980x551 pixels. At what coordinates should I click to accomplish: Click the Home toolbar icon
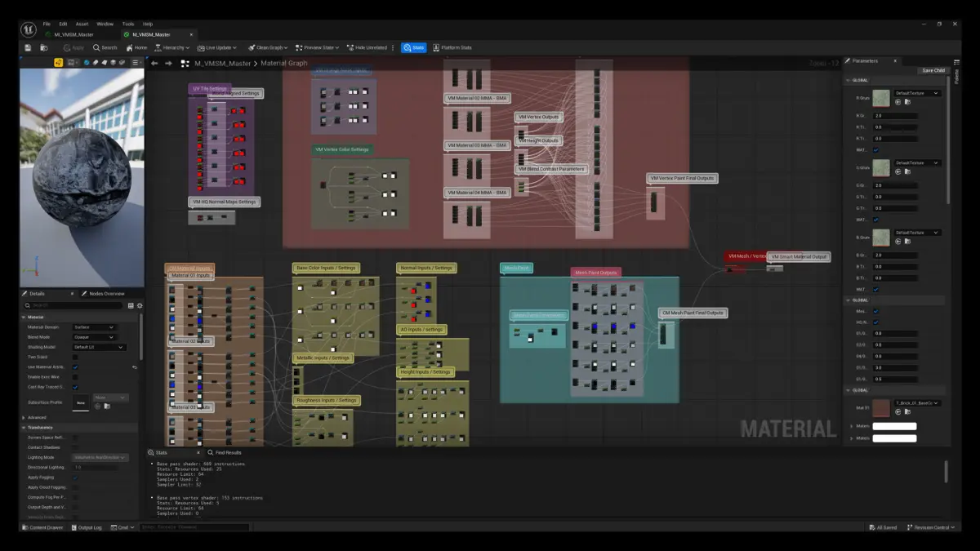pos(136,47)
